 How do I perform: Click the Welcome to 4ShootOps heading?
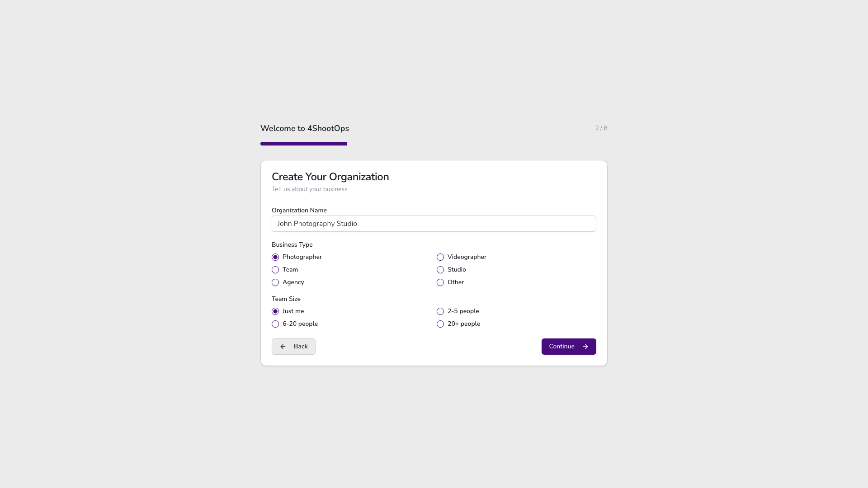(x=304, y=128)
